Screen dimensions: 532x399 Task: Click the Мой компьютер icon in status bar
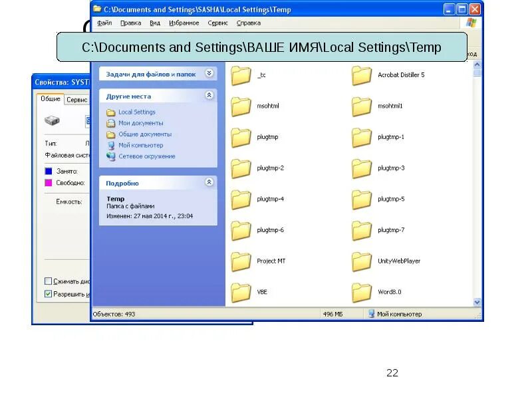(372, 314)
